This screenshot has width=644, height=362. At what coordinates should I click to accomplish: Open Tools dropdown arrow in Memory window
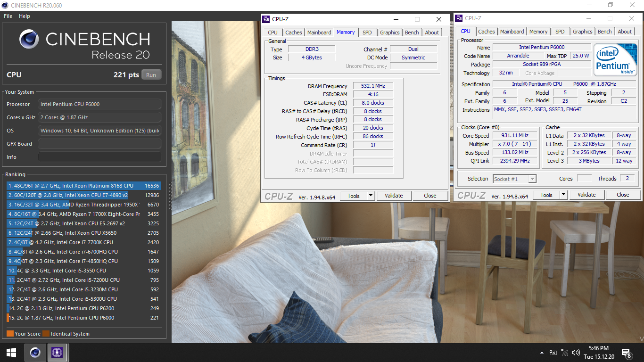(x=371, y=196)
